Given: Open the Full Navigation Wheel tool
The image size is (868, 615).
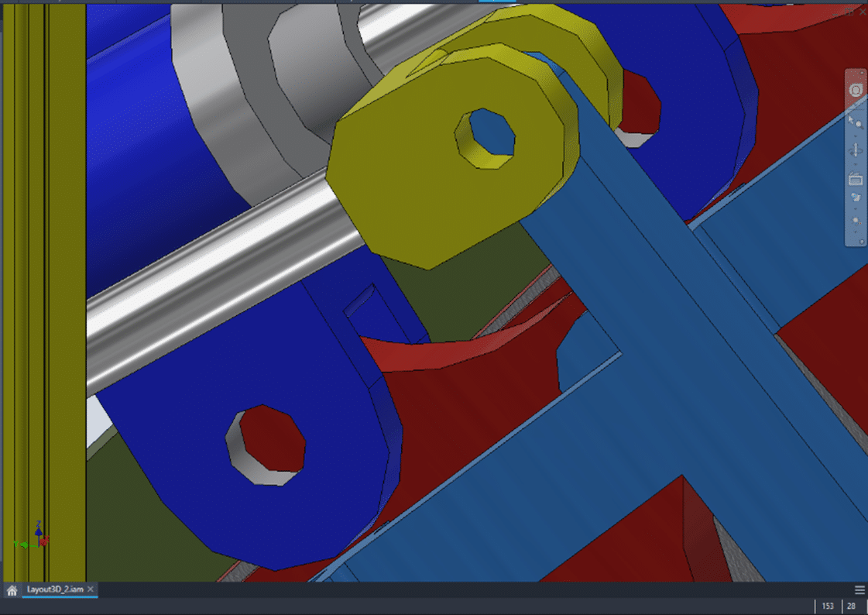Looking at the screenshot, I should pos(855,90).
